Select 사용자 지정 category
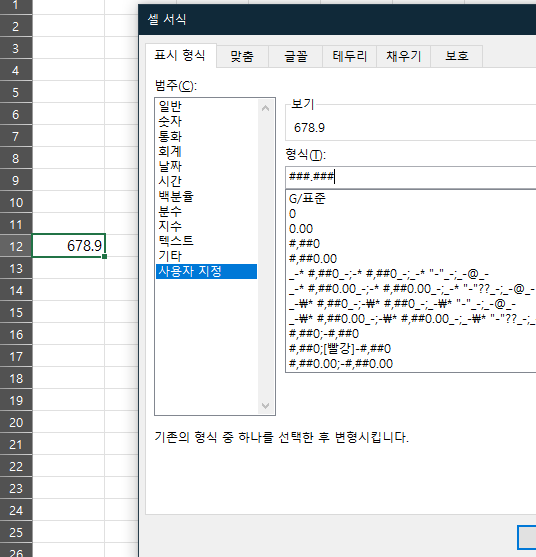536x557 pixels. pyautogui.click(x=206, y=271)
